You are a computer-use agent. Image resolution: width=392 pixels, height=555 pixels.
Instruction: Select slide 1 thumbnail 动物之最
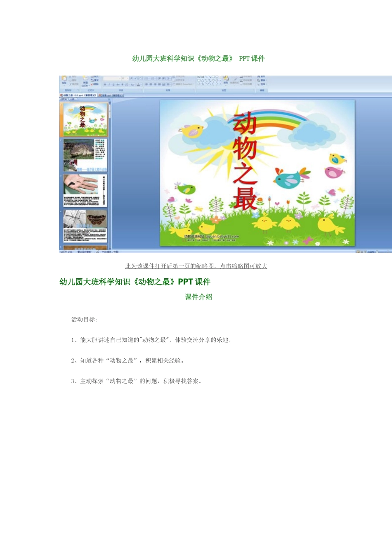point(85,119)
